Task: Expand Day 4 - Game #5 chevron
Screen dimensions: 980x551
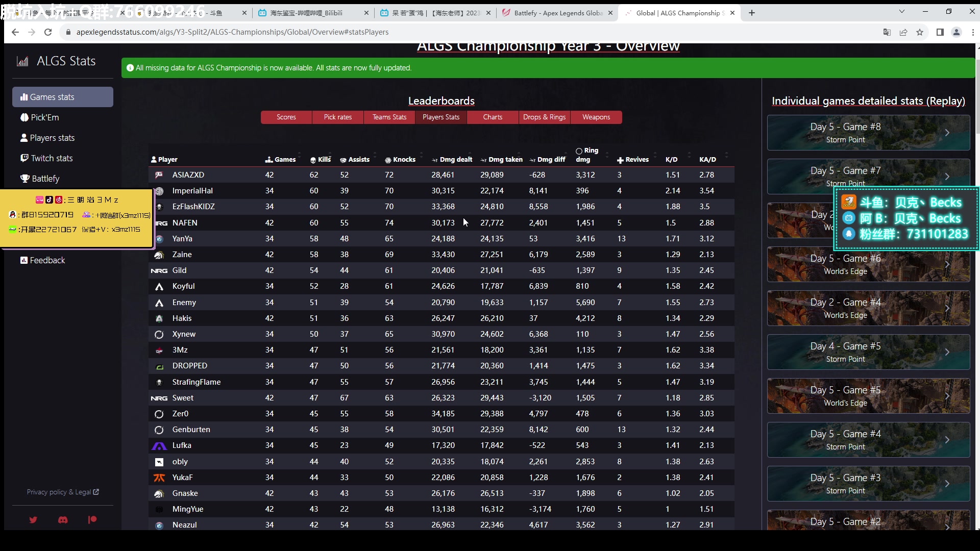Action: 947,352
